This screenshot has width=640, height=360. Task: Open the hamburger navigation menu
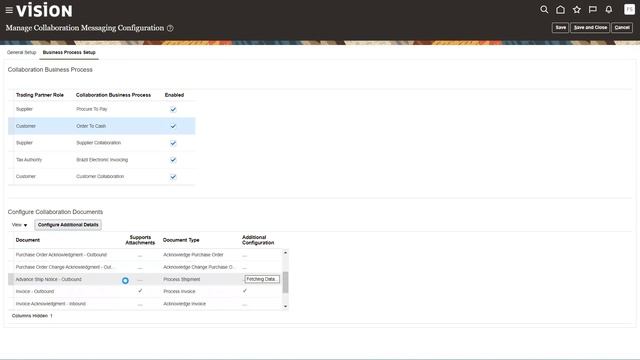pyautogui.click(x=9, y=10)
